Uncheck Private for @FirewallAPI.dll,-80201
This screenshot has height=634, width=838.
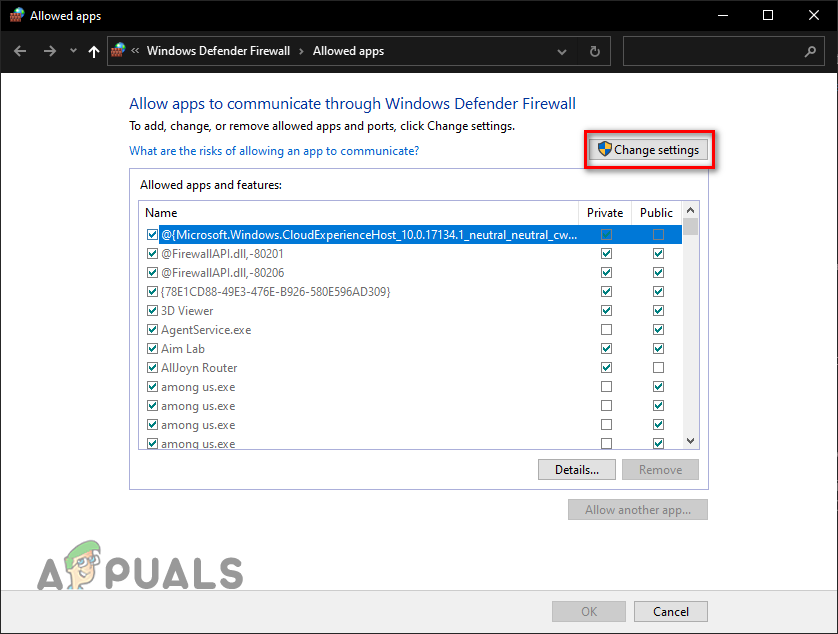[x=606, y=253]
